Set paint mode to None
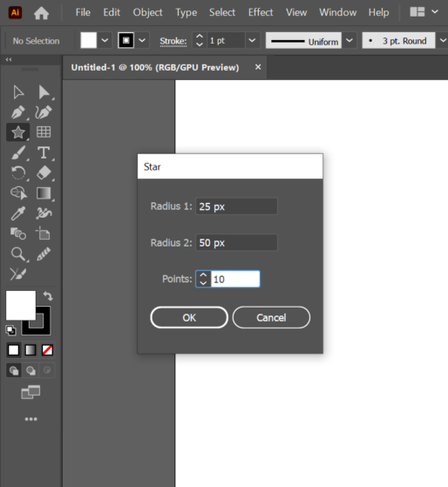 point(47,350)
